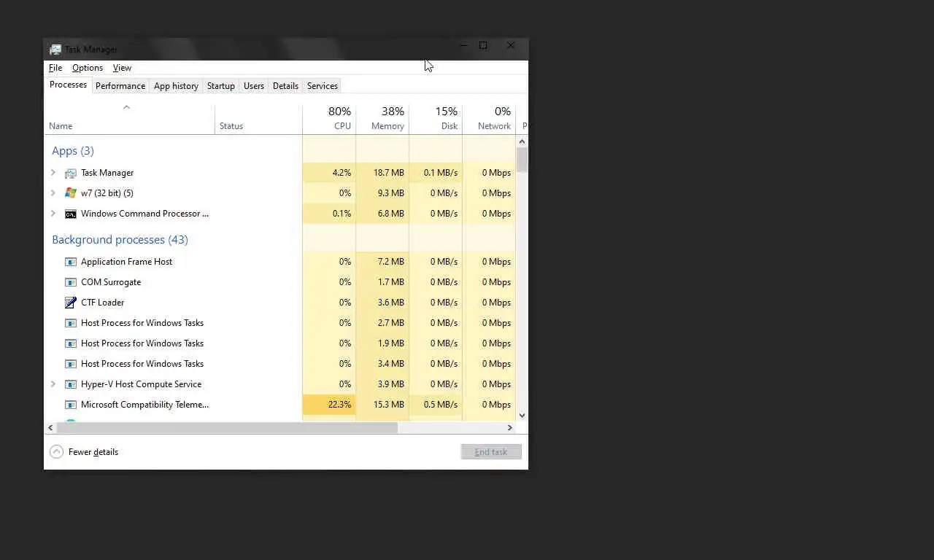Viewport: 934px width, 560px height.
Task: Switch to the Services tab
Action: tap(323, 86)
